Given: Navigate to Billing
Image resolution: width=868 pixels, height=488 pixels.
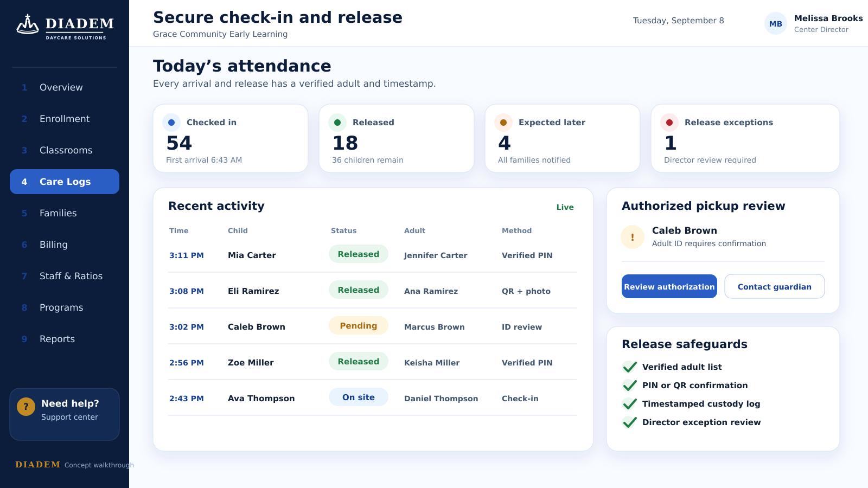Looking at the screenshot, I should (x=65, y=245).
